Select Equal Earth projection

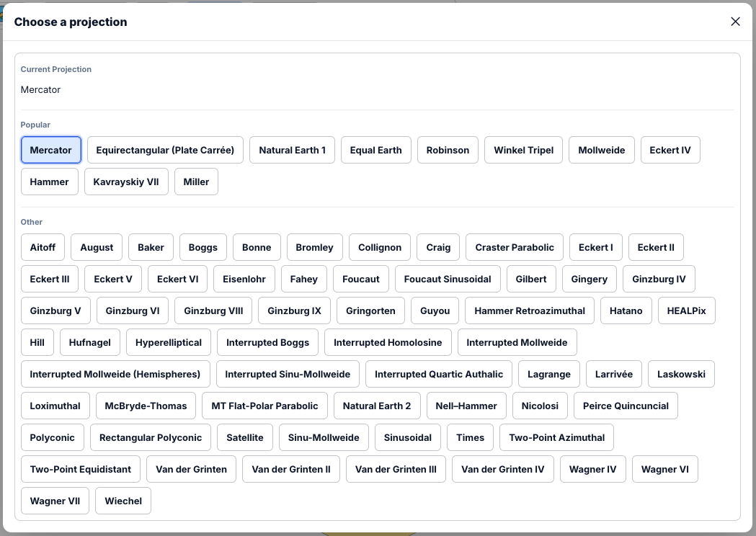375,150
